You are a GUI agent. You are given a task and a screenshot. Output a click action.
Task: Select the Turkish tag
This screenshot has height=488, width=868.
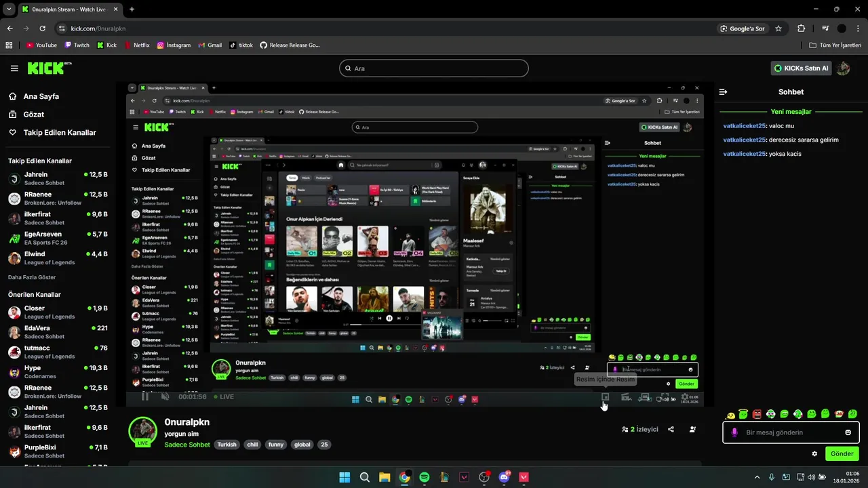click(x=226, y=445)
